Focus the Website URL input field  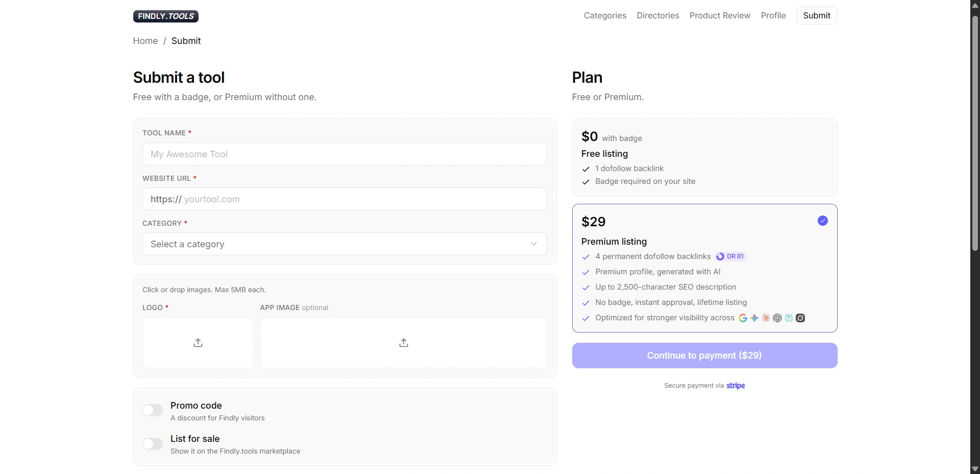345,199
